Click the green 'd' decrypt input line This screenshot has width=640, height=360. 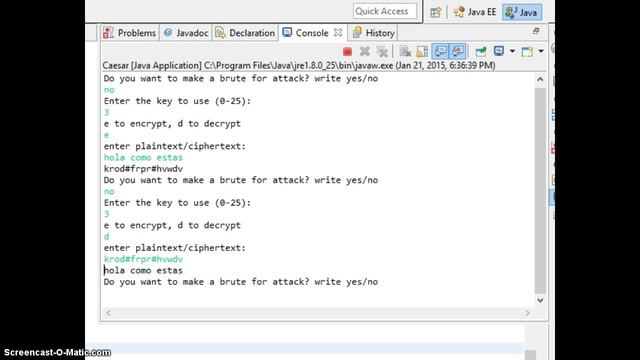(x=107, y=237)
